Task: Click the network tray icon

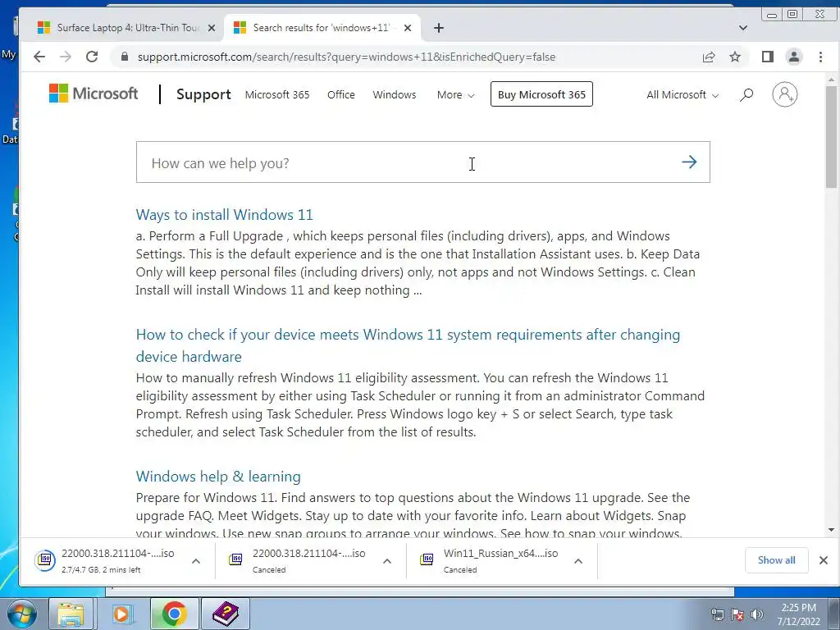Action: (717, 614)
